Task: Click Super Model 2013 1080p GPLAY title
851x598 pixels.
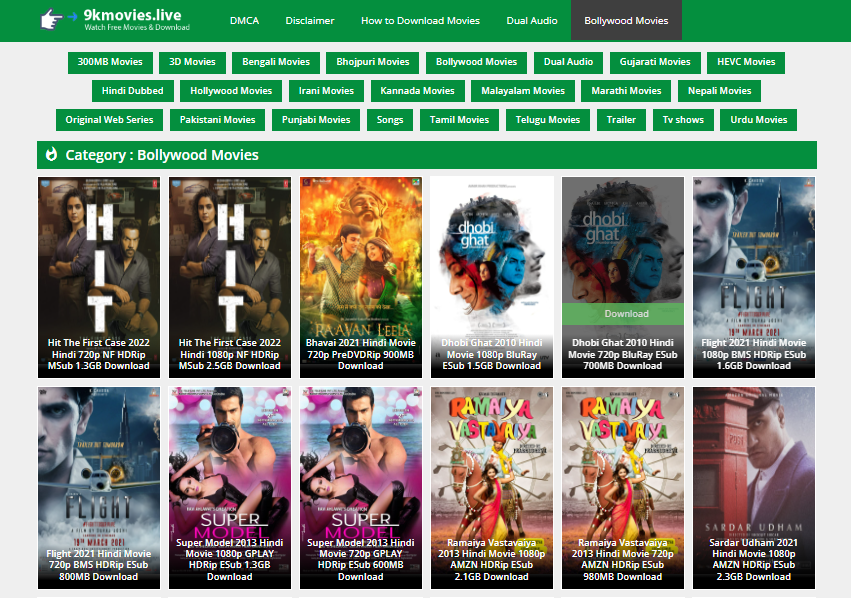Action: pyautogui.click(x=230, y=564)
